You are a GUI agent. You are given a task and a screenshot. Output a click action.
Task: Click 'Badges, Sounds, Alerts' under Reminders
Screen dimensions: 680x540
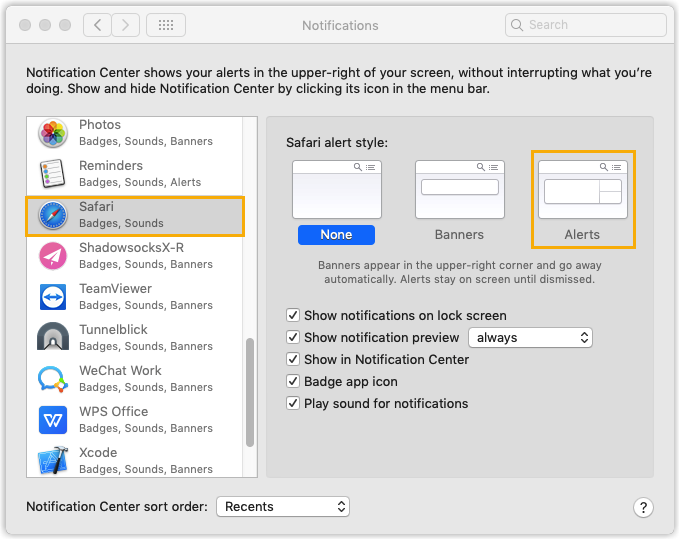click(140, 182)
